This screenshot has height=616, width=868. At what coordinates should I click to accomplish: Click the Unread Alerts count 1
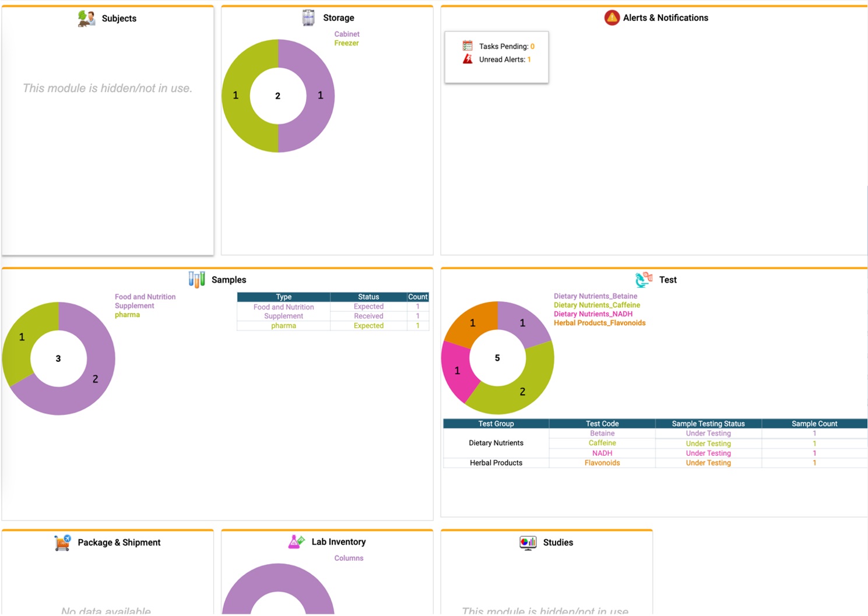click(x=529, y=59)
